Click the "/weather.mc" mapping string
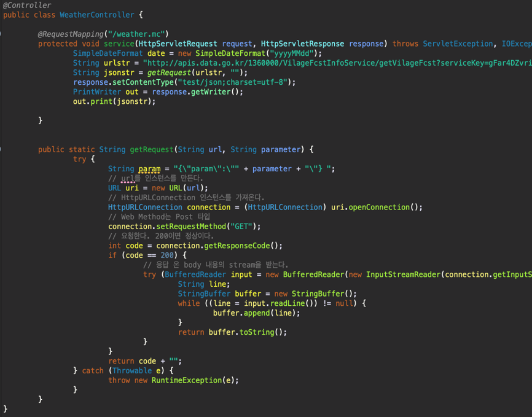The height and width of the screenshot is (417, 532). click(x=138, y=34)
